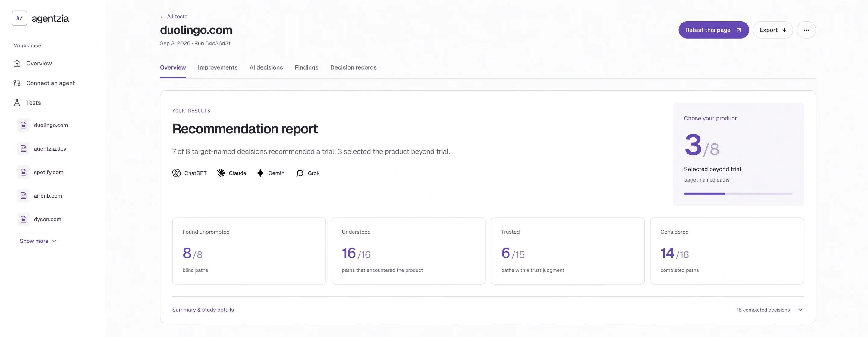Click 'target-named paths' caption
This screenshot has height=337, width=868.
[706, 180]
